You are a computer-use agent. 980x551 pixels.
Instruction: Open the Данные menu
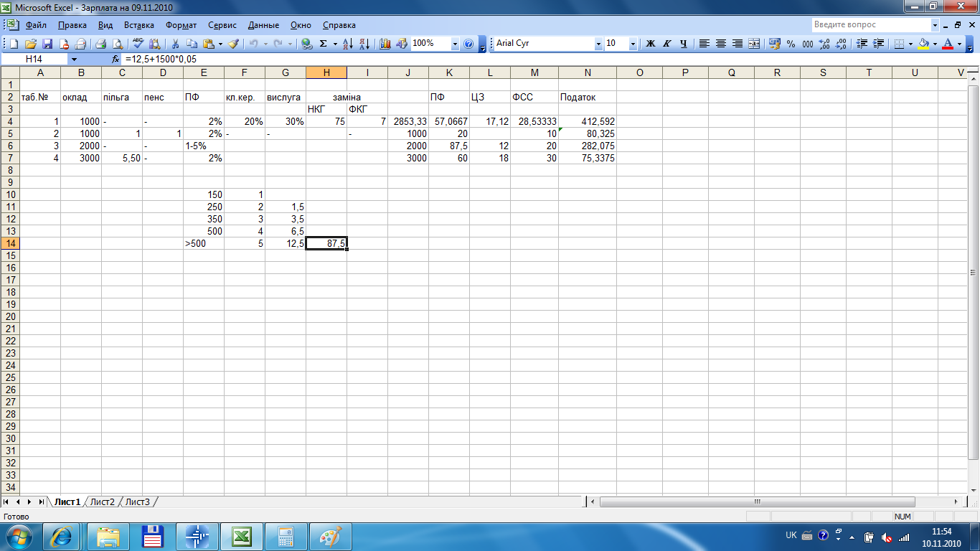pos(263,25)
